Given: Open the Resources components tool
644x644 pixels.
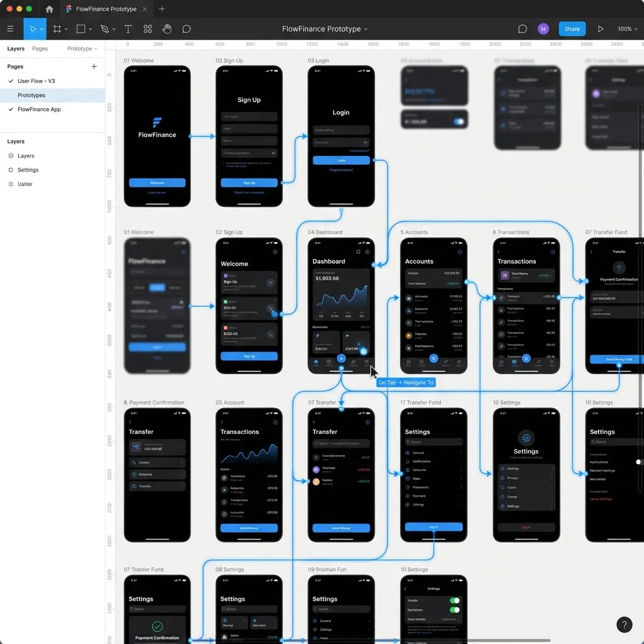Looking at the screenshot, I should [147, 29].
